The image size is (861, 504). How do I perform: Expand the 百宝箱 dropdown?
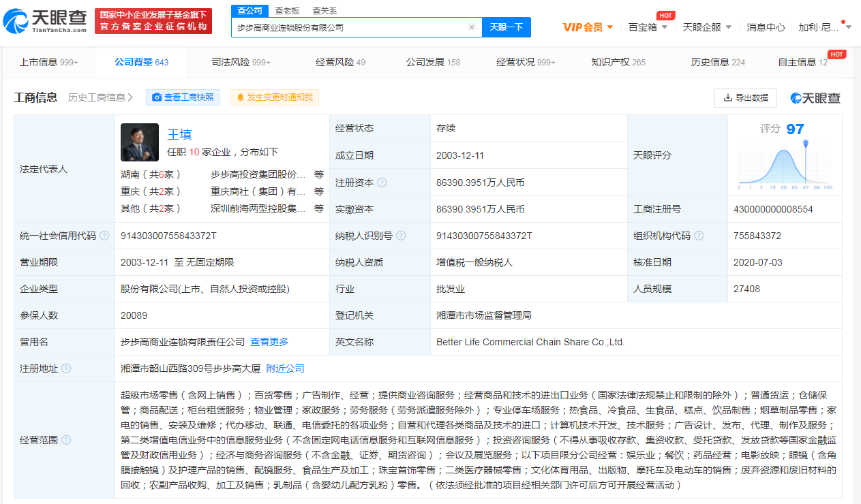[x=648, y=27]
